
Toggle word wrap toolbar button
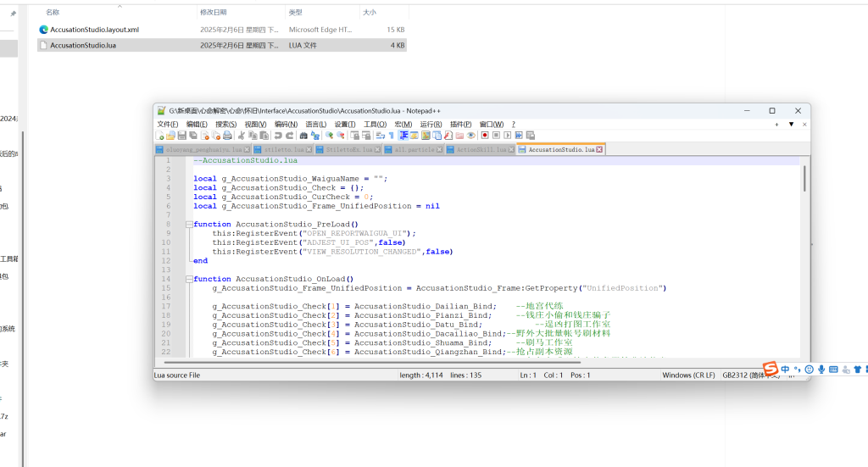[x=380, y=135]
